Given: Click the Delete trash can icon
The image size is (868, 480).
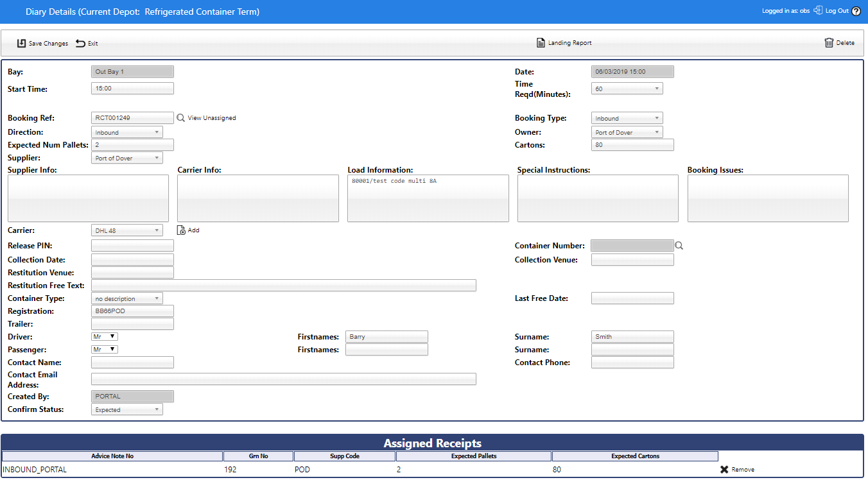Looking at the screenshot, I should 829,43.
